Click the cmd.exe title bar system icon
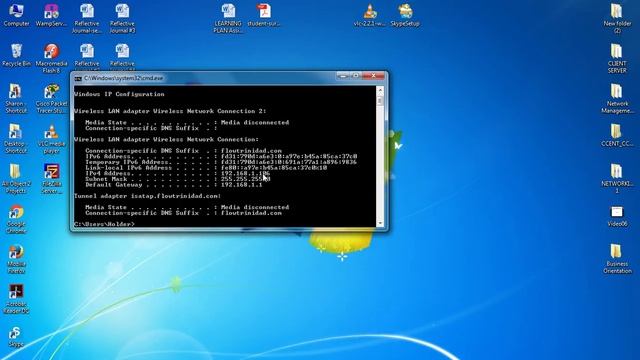 point(78,78)
